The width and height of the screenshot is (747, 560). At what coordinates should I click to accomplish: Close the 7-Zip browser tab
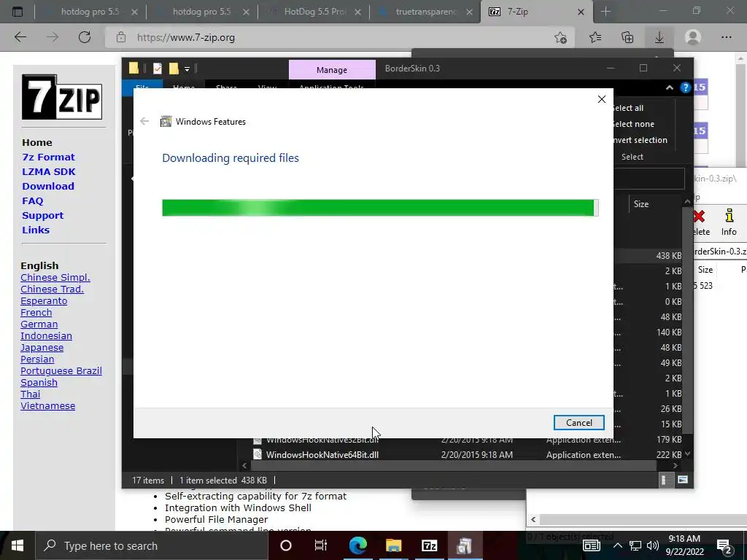[x=581, y=12]
